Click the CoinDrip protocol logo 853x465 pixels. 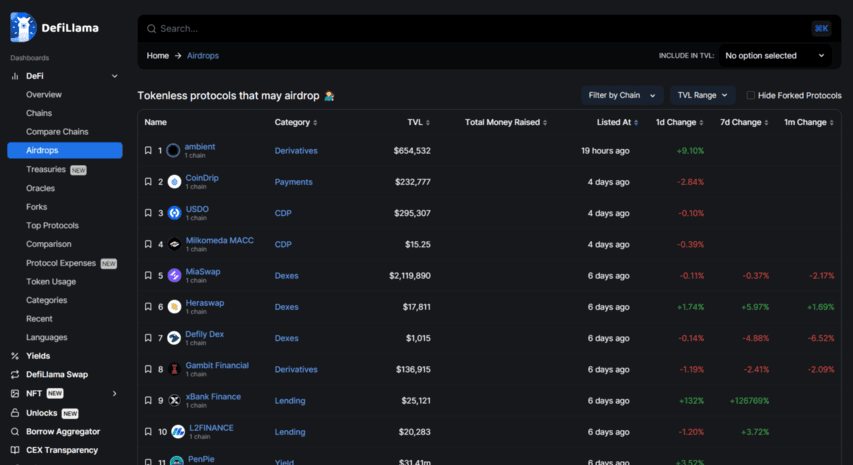coord(174,182)
